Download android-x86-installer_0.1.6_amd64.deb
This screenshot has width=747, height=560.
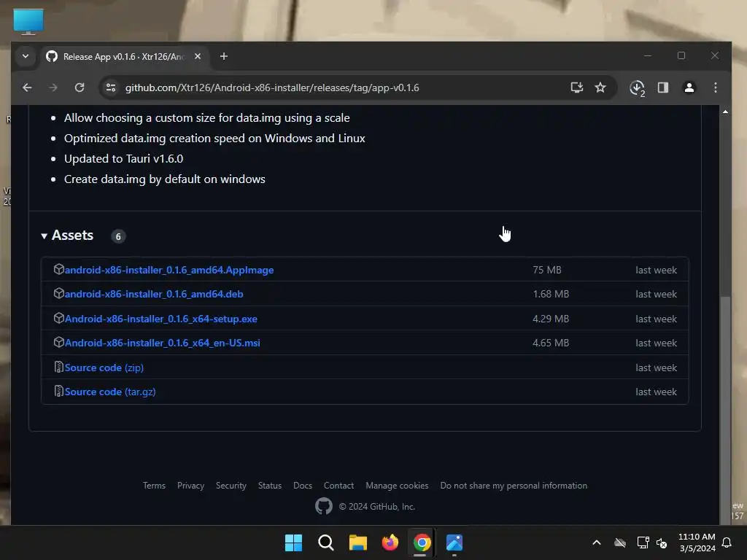[x=154, y=295]
